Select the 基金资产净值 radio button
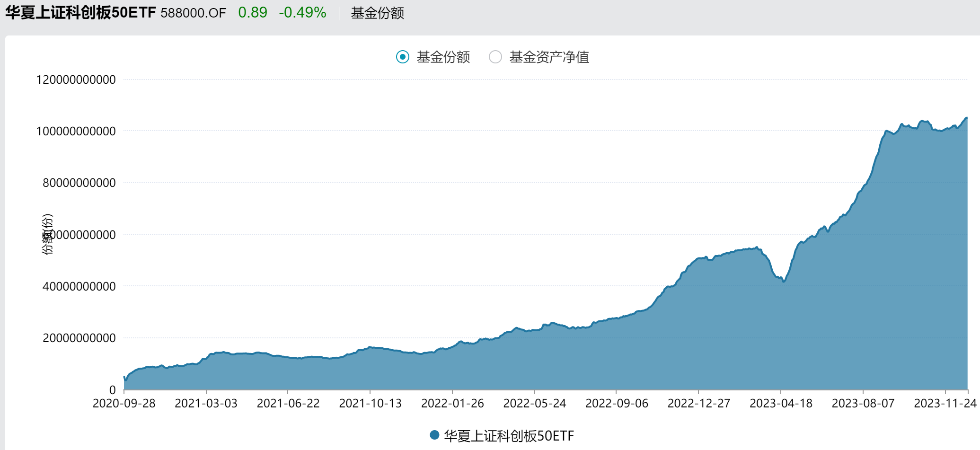Viewport: 980px width, 450px height. pos(495,57)
